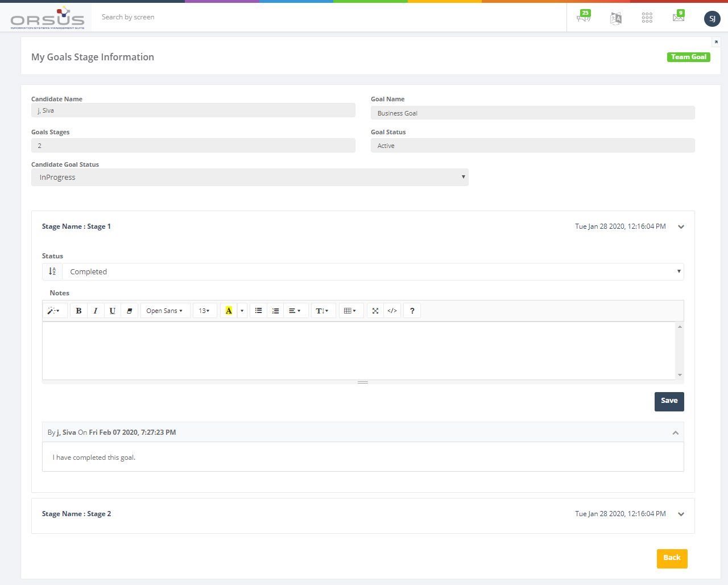The width and height of the screenshot is (728, 585).
Task: Toggle fullscreen mode in the editor
Action: click(375, 311)
